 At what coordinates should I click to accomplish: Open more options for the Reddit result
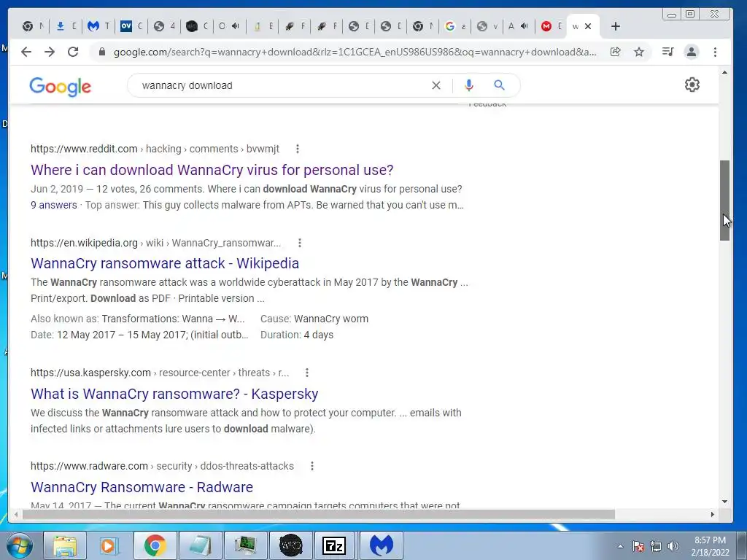tap(298, 149)
